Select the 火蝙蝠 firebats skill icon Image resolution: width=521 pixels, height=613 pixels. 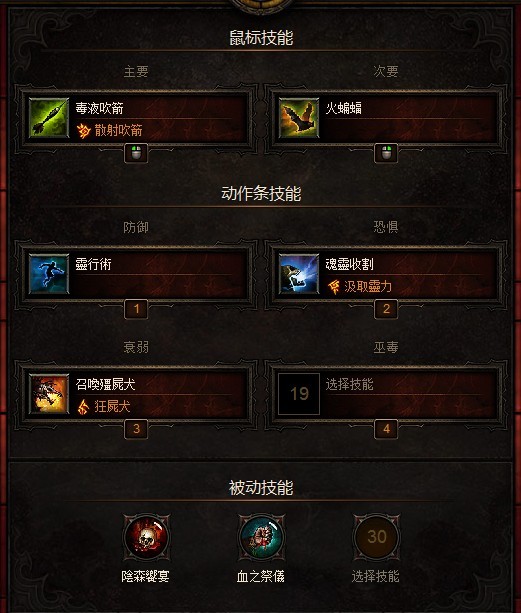click(299, 118)
